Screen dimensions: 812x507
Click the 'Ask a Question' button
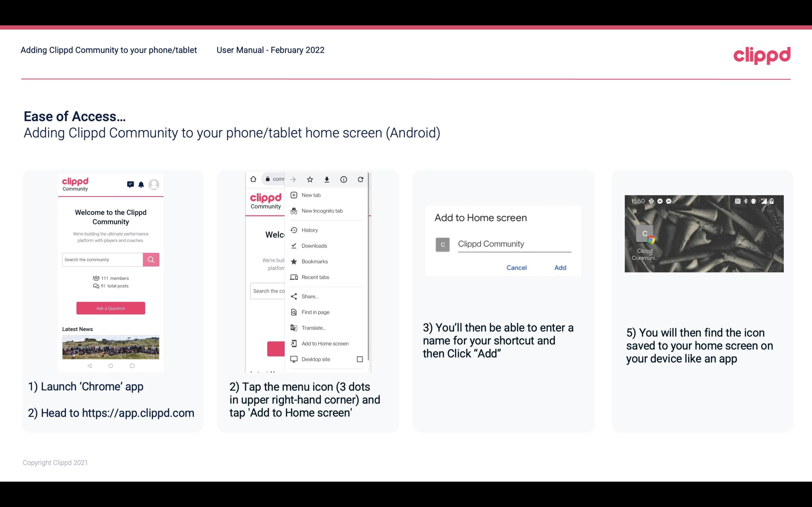(x=110, y=308)
